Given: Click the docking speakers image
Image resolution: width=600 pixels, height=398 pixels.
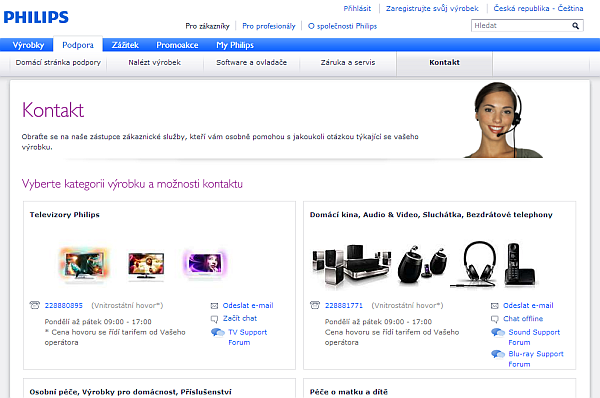Looking at the screenshot, I should click(422, 265).
